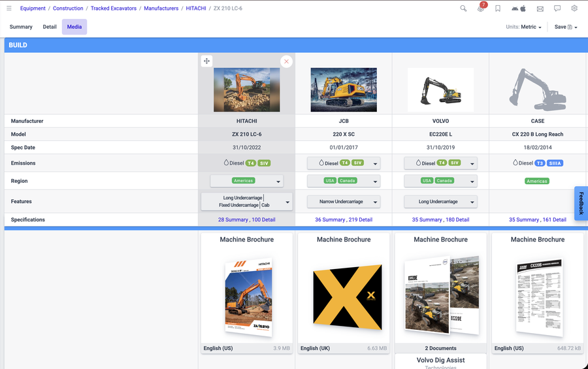Click the ZX 210 LC-6 model cell
This screenshot has height=369, width=588.
(247, 135)
